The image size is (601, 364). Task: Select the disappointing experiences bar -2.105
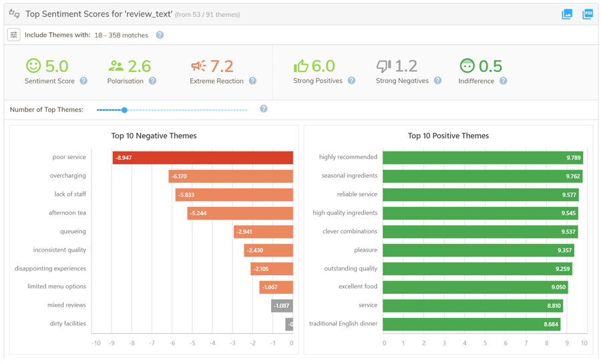click(x=272, y=268)
